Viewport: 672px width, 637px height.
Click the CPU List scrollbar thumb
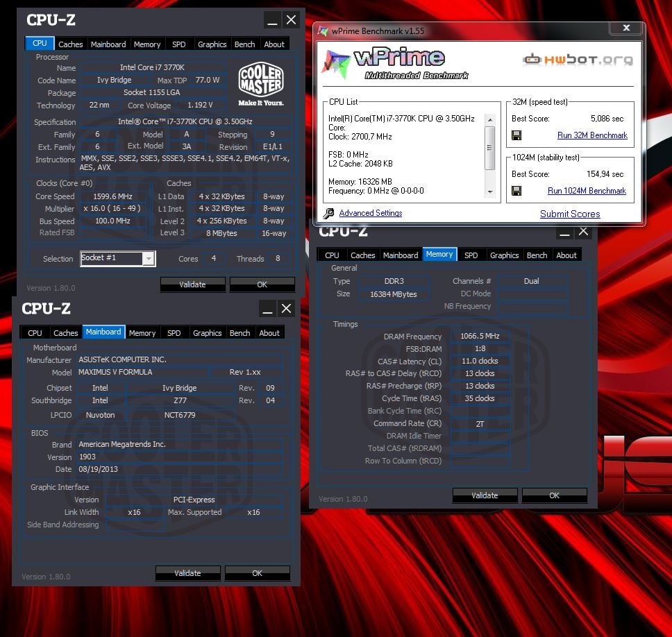pyautogui.click(x=490, y=148)
